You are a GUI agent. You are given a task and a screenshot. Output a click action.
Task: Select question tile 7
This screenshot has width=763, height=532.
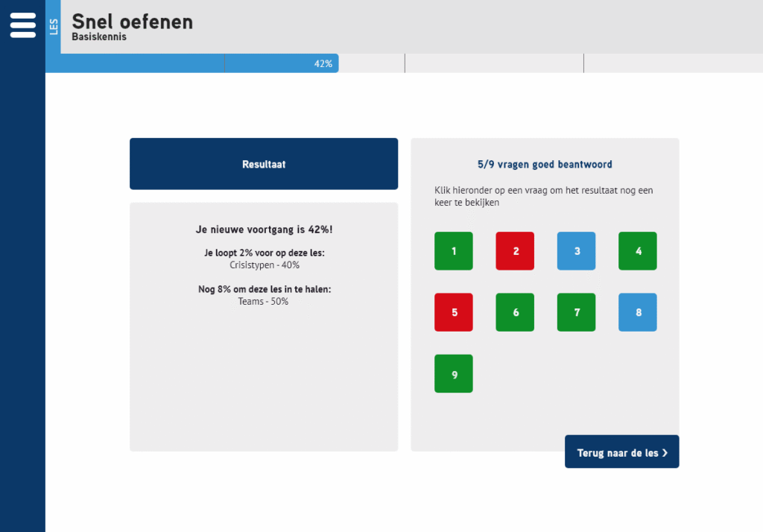coord(577,312)
